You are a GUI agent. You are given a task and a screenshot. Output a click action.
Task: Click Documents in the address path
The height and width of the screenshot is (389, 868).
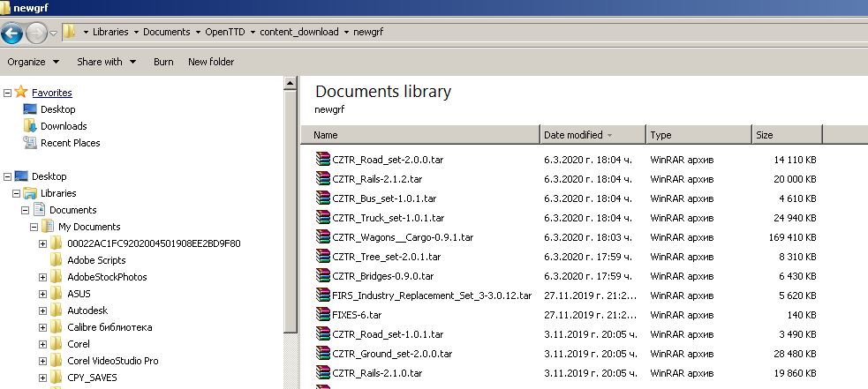(167, 32)
